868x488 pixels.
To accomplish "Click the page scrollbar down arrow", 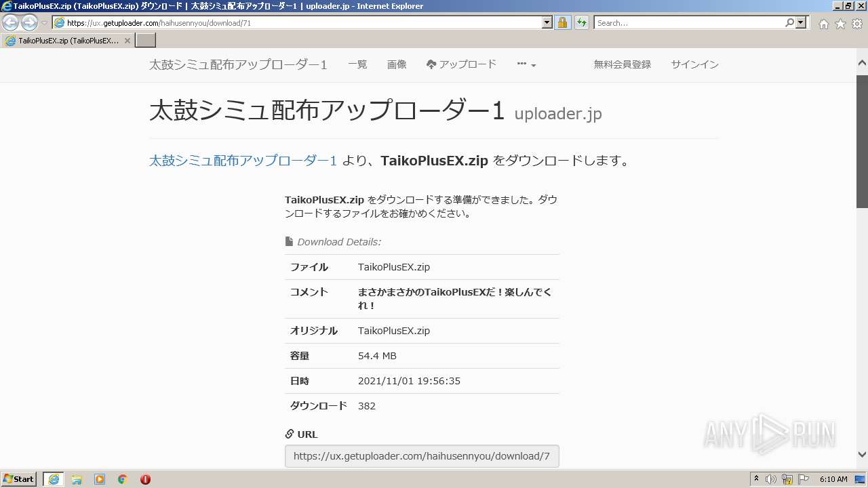I will (x=862, y=455).
